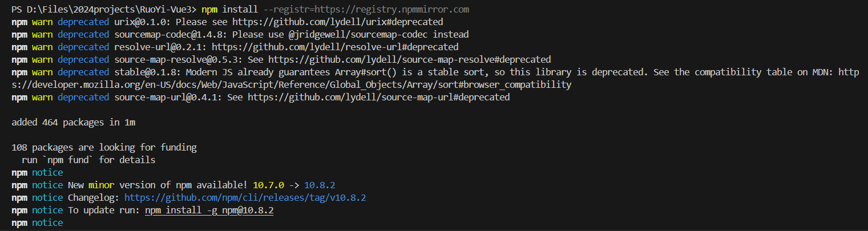The image size is (868, 231).
Task: Click the underlined npm install -g npm@10.8.2 command
Action: tap(209, 210)
